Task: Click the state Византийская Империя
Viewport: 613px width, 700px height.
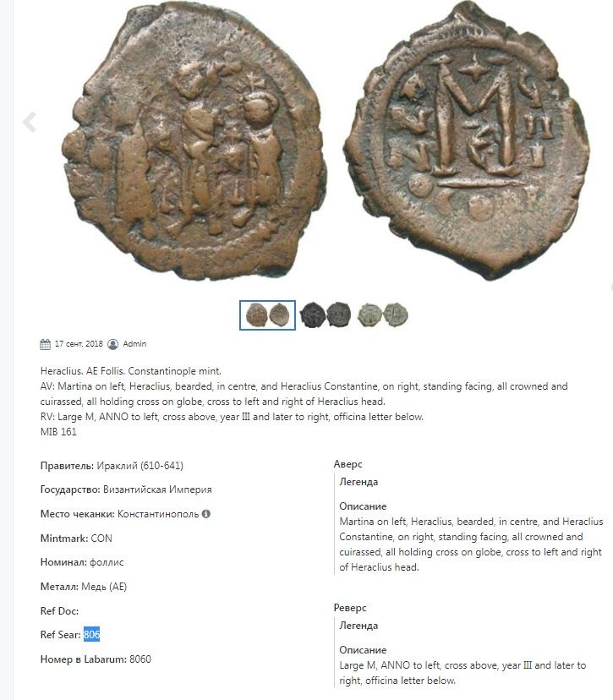Action: click(157, 489)
